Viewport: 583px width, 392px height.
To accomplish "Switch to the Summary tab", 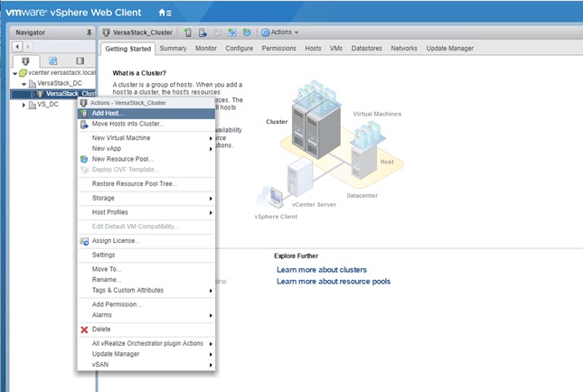I will [x=173, y=48].
